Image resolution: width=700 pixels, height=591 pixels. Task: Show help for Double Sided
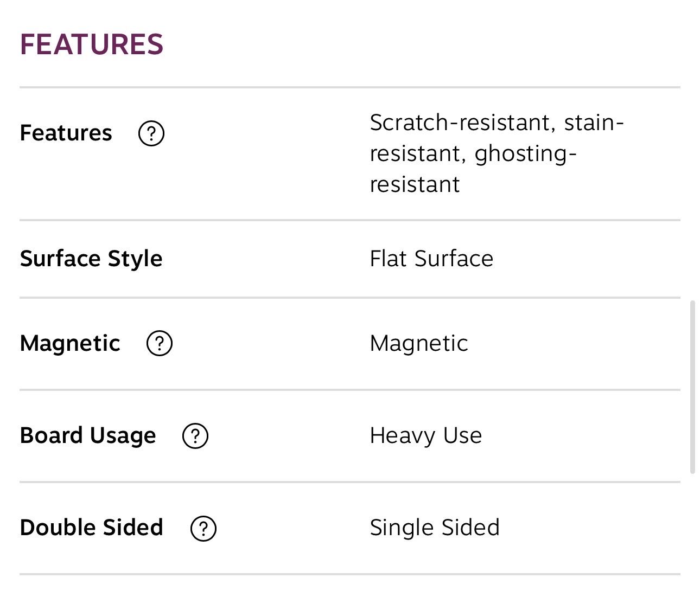click(x=203, y=529)
